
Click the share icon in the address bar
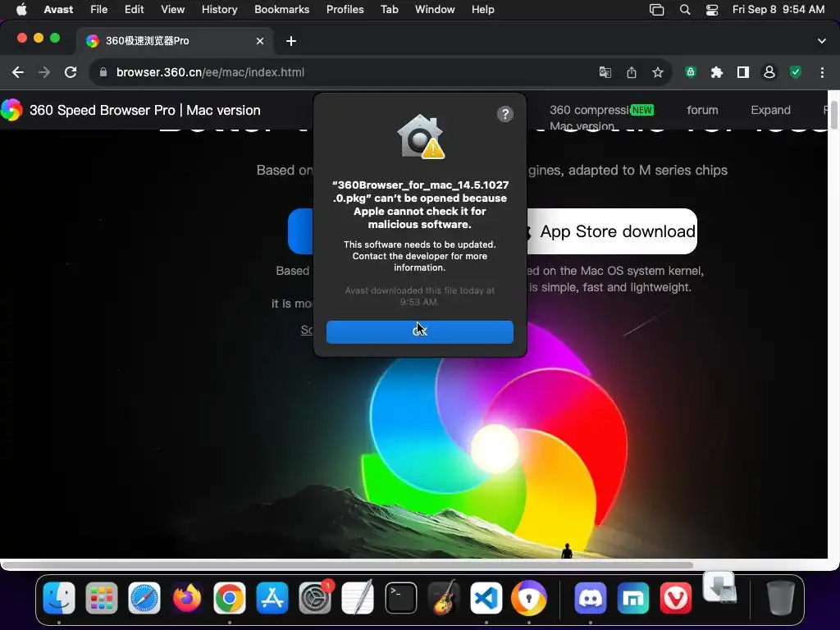(632, 72)
